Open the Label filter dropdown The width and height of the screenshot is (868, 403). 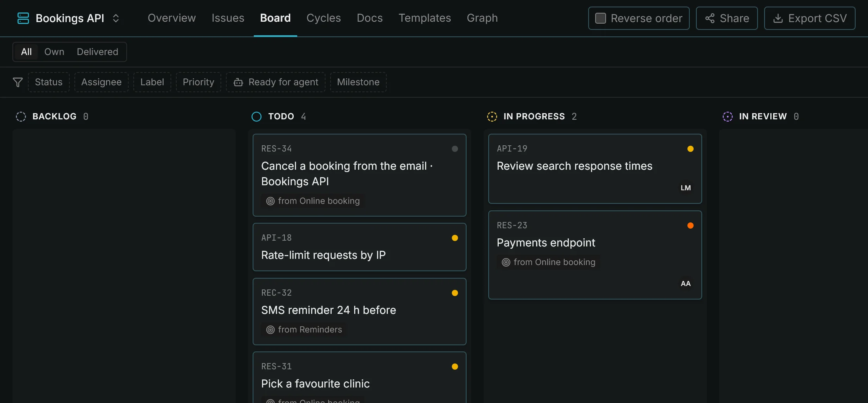click(x=152, y=82)
